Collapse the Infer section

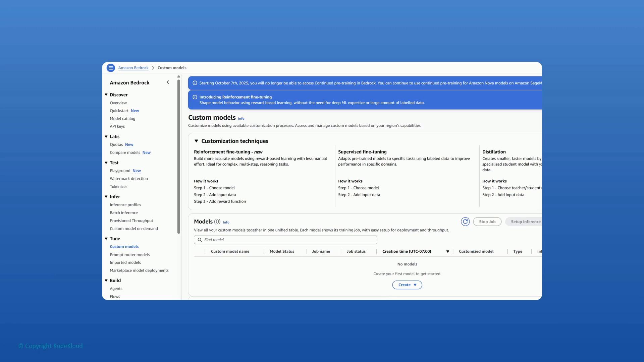coord(106,197)
